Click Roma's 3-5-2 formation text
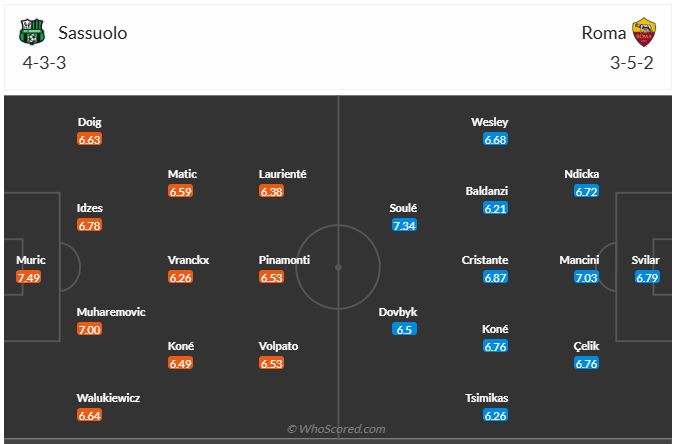The height and width of the screenshot is (444, 677). [x=632, y=62]
